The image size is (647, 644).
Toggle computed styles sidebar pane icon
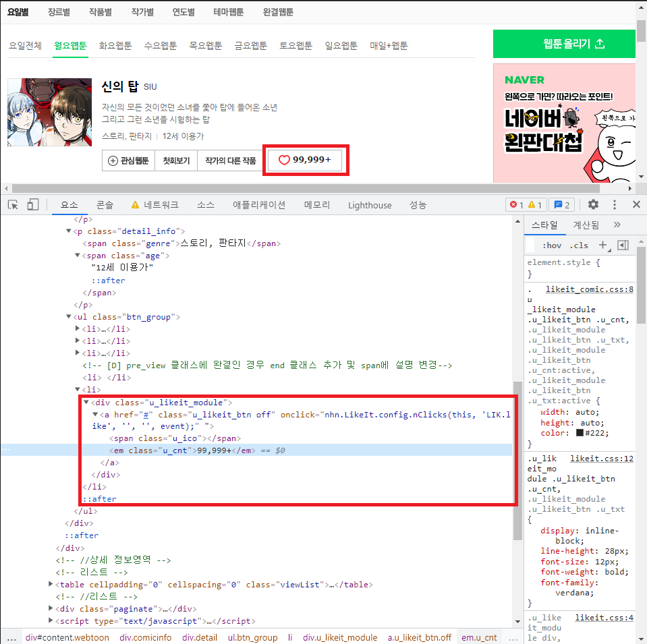(623, 245)
